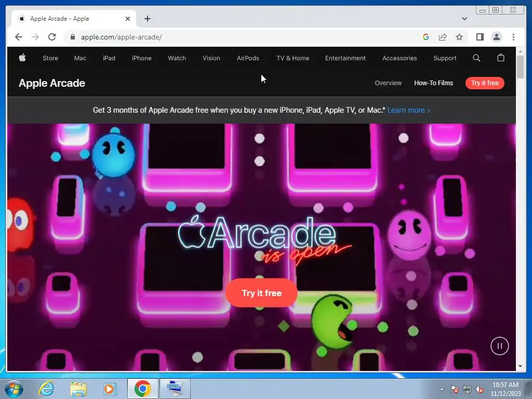Open the Windows Start button

[14, 389]
